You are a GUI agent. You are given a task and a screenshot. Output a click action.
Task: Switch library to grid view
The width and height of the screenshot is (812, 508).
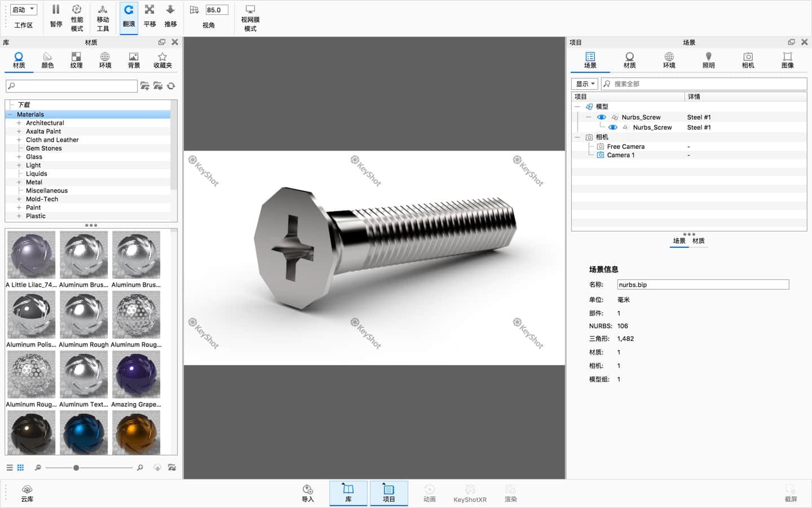pos(20,467)
